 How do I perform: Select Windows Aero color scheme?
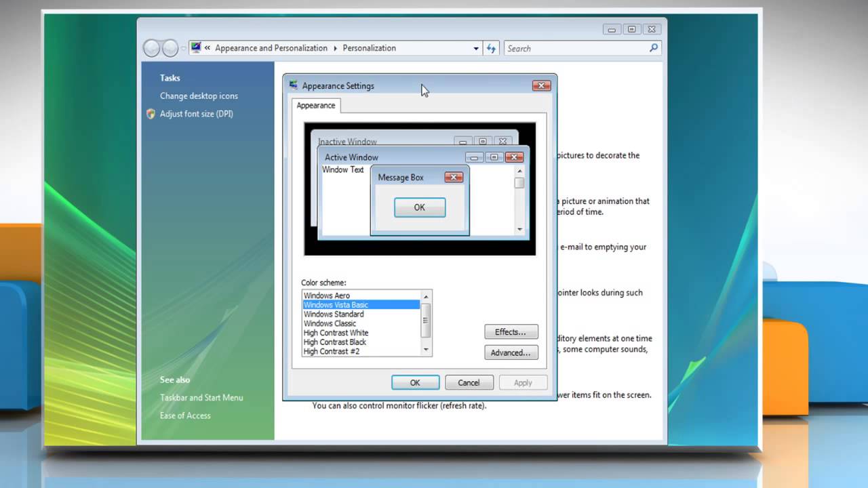(327, 296)
